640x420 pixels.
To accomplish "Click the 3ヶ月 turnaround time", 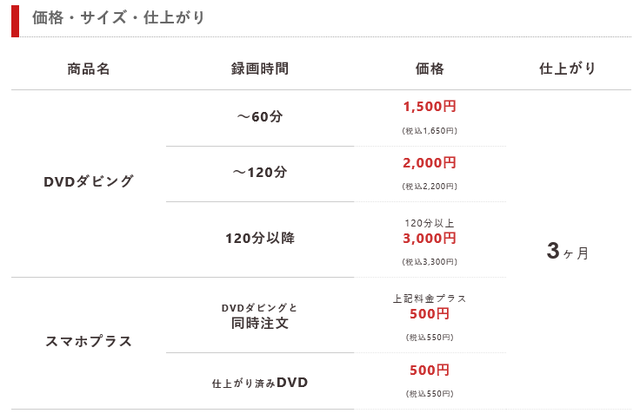I will (x=567, y=251).
